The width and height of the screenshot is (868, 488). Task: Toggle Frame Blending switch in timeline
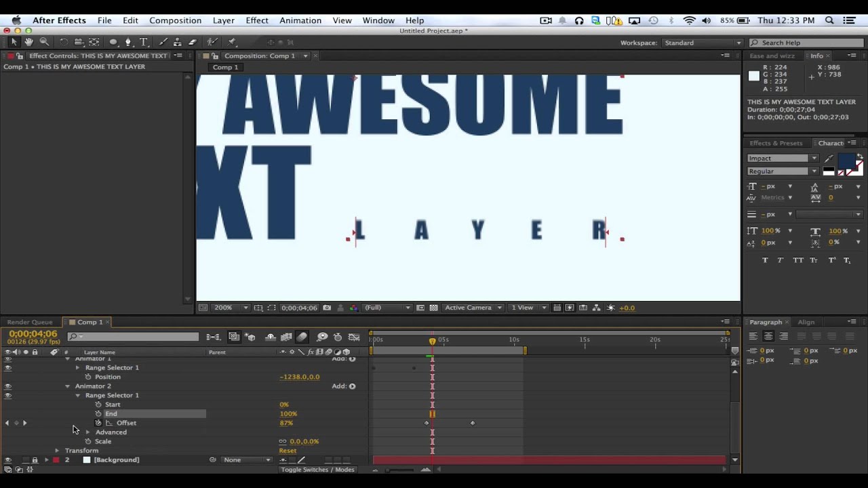(x=286, y=337)
